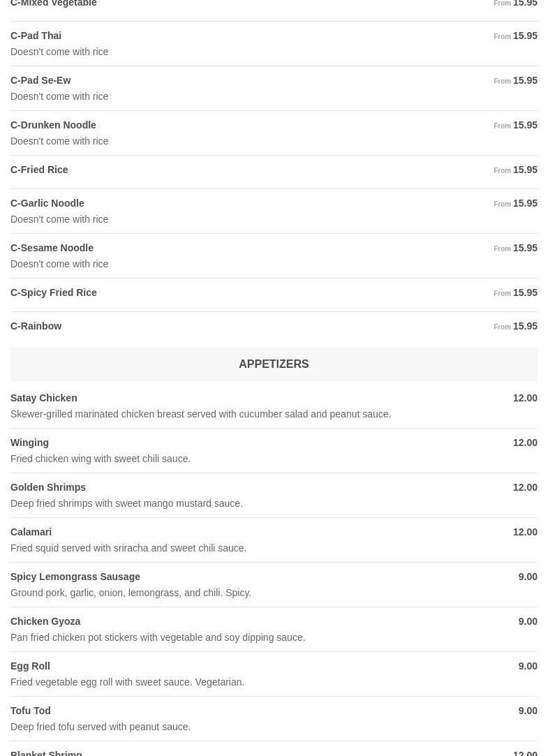The width and height of the screenshot is (548, 756).
Task: Click the APPETIZERS section header
Action: pyautogui.click(x=274, y=364)
